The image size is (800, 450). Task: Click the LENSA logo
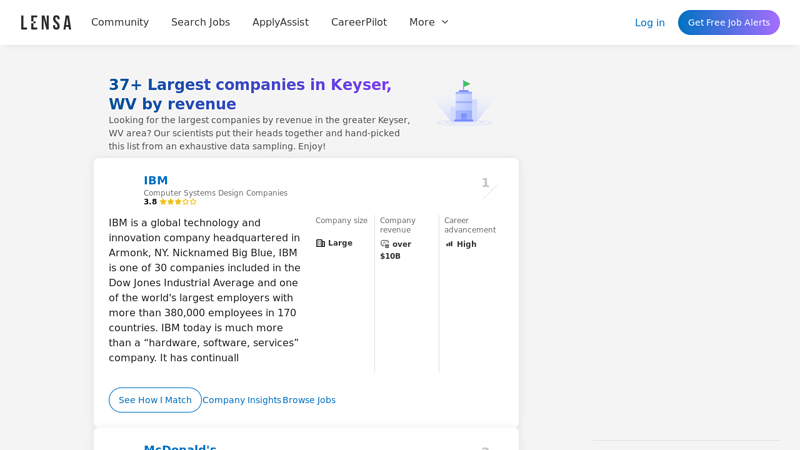46,22
